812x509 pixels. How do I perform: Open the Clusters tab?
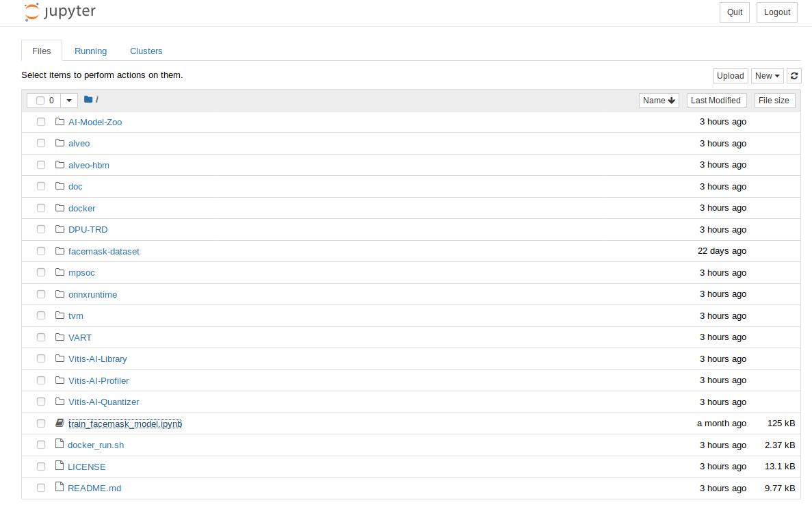pyautogui.click(x=146, y=51)
